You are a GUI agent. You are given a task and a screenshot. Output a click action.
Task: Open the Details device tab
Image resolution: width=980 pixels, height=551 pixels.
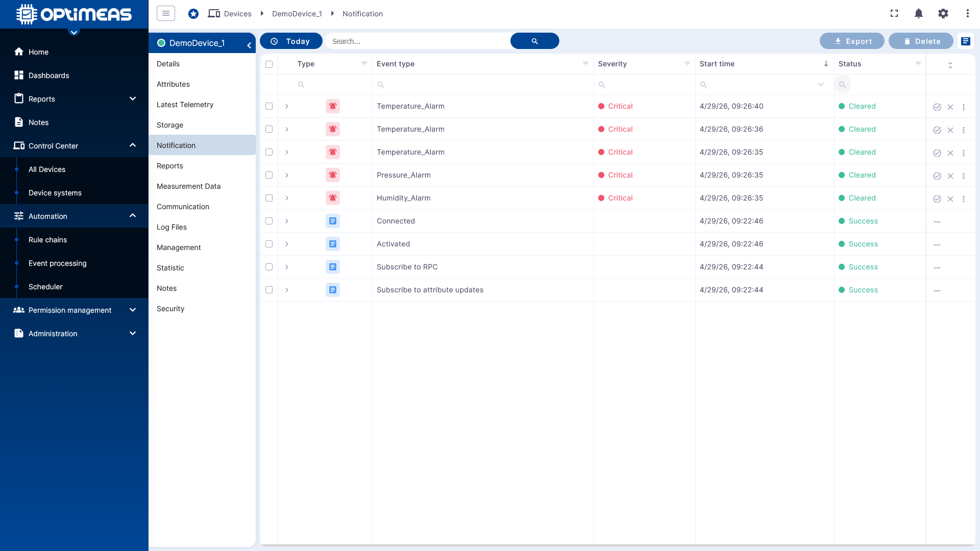pos(202,64)
